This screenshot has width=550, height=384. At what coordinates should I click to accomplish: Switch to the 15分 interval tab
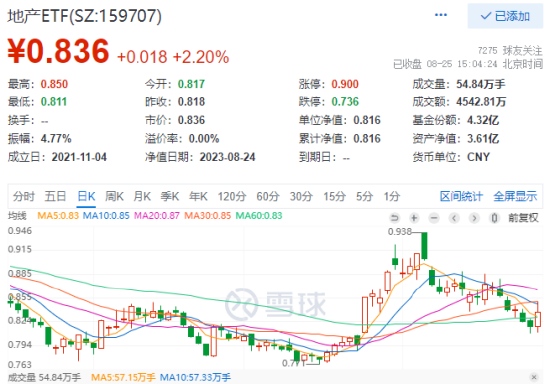click(x=334, y=196)
